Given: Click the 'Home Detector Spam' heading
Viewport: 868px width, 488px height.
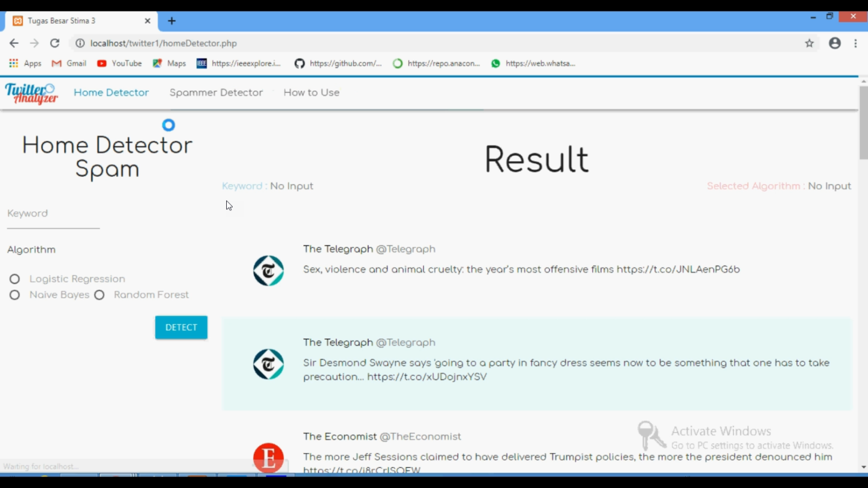Looking at the screenshot, I should 107,157.
